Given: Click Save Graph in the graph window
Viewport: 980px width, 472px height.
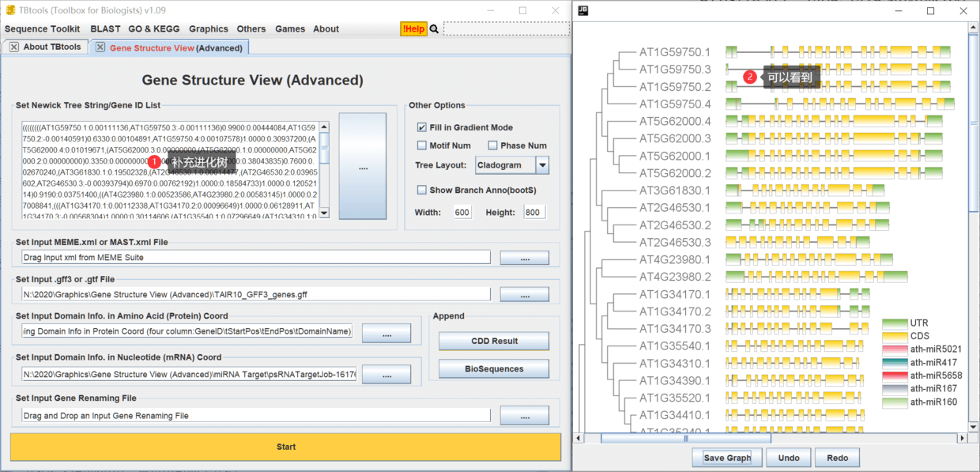Looking at the screenshot, I should (x=727, y=458).
